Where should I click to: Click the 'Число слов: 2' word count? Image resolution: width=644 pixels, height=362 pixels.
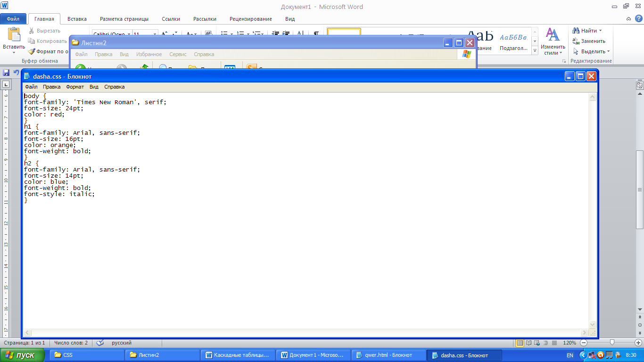(x=71, y=343)
